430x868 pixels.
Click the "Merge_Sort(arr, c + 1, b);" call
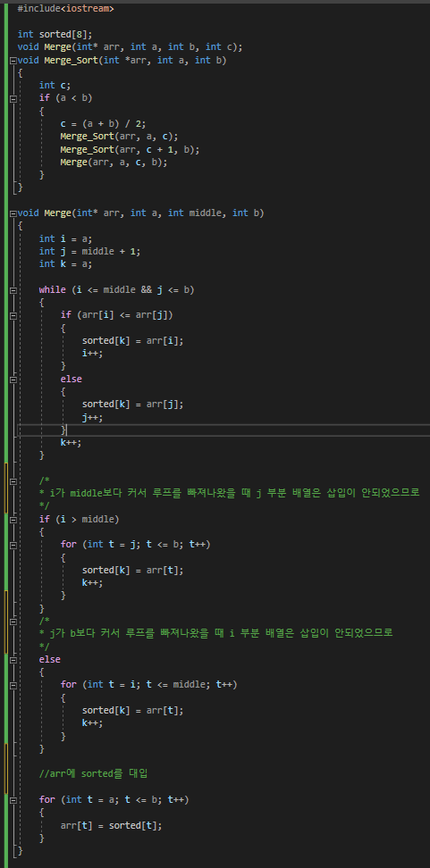[131, 149]
